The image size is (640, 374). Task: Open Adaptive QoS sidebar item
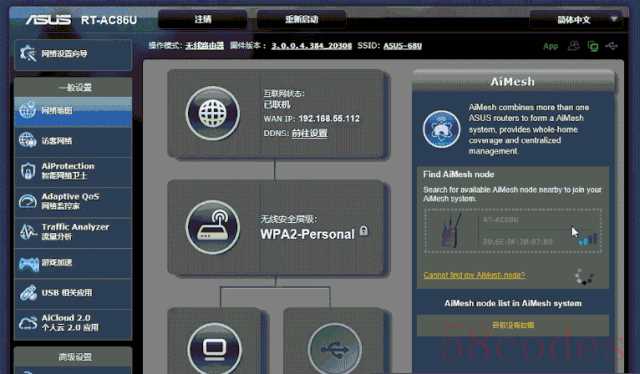tap(73, 201)
